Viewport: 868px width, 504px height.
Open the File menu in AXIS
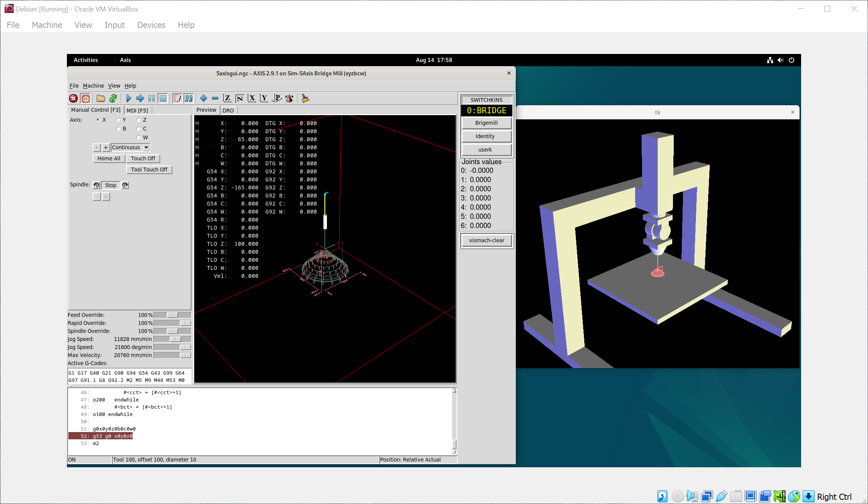(x=74, y=86)
